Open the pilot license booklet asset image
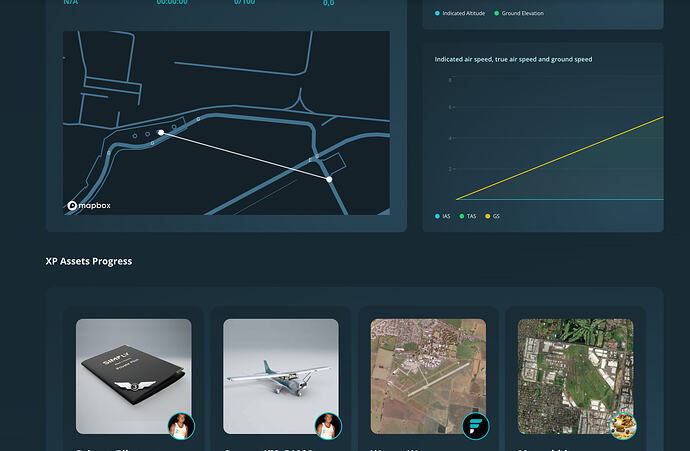Image resolution: width=690 pixels, height=451 pixels. 134,376
